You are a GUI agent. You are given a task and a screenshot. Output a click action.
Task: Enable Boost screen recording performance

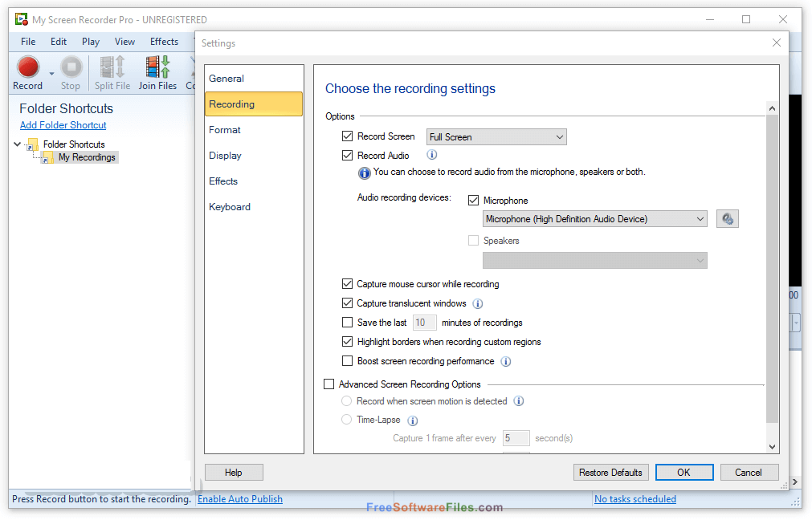click(x=347, y=360)
